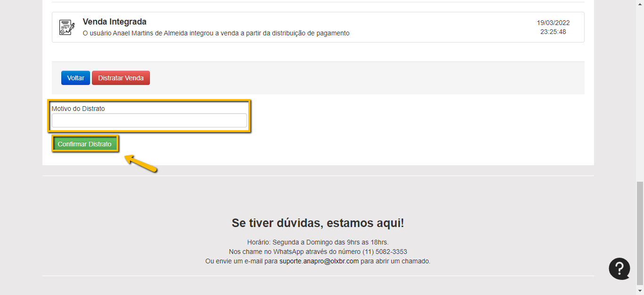Screen dimensions: 644x295
Task: Select the Venda Integrada event title
Action: tap(115, 22)
